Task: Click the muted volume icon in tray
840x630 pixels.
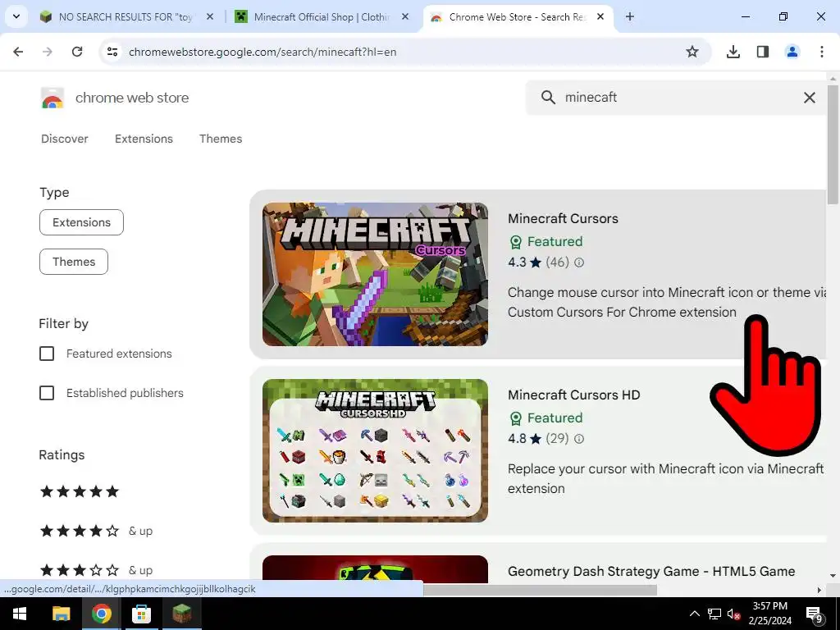Action: [x=734, y=614]
